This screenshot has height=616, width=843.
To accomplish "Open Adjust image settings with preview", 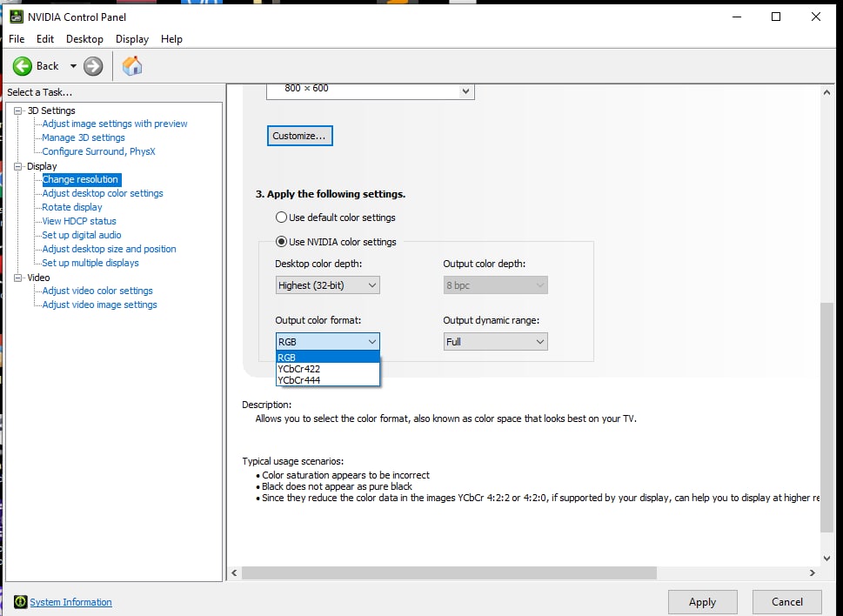I will tap(115, 124).
